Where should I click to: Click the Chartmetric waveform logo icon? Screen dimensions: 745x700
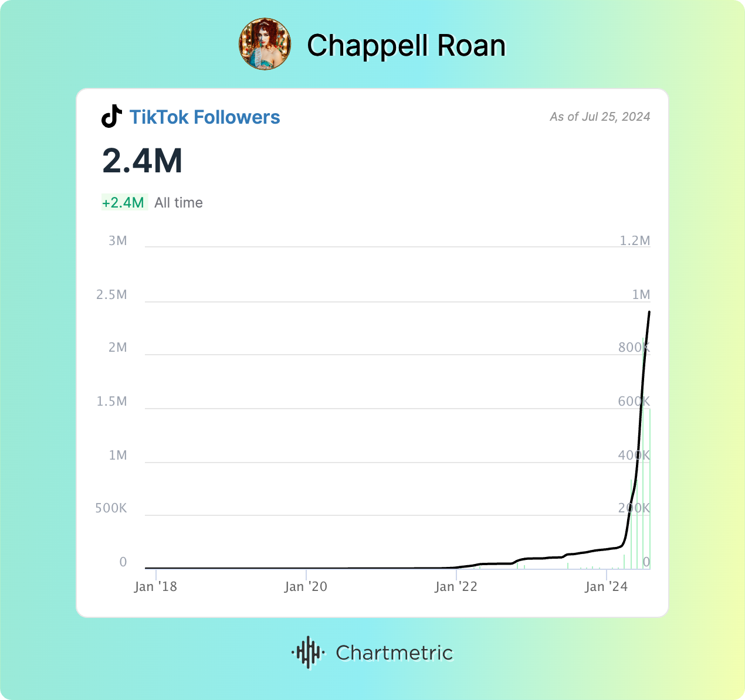[x=308, y=652]
